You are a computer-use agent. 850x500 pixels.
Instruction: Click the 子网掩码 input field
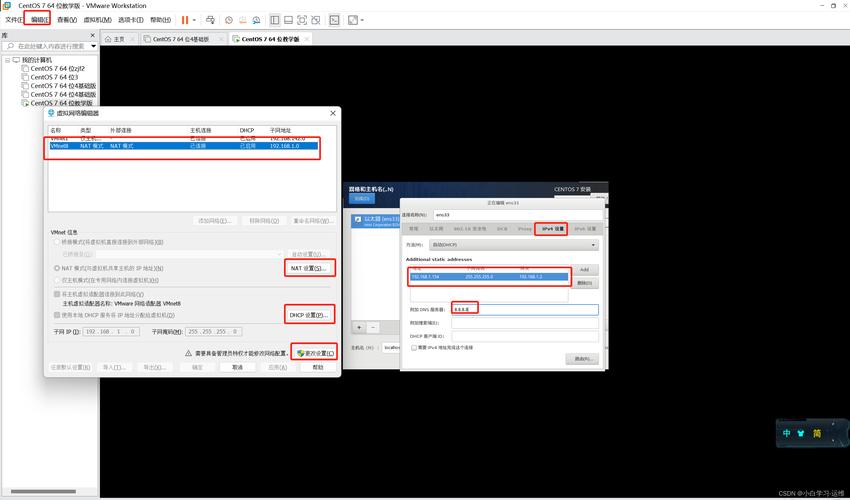tap(214, 331)
